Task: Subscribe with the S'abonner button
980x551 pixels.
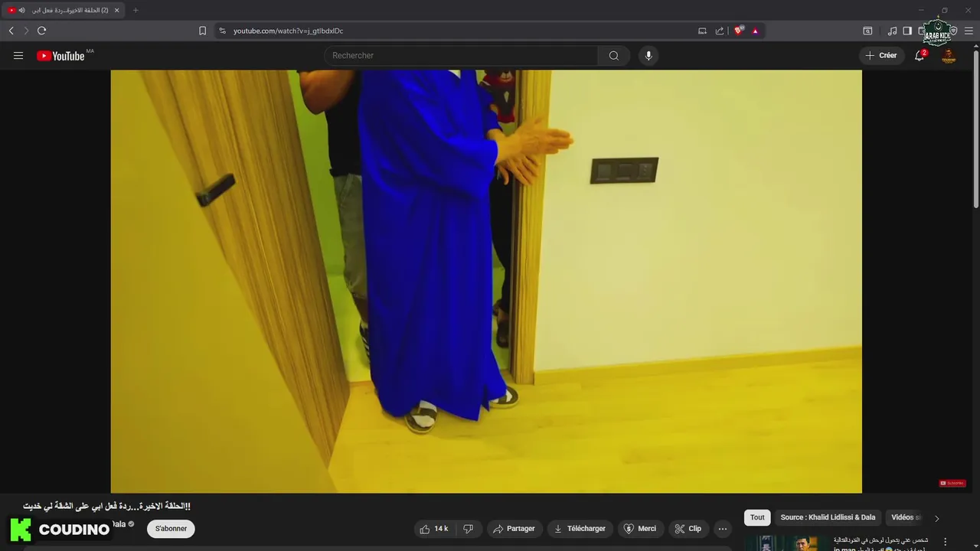Action: tap(171, 529)
